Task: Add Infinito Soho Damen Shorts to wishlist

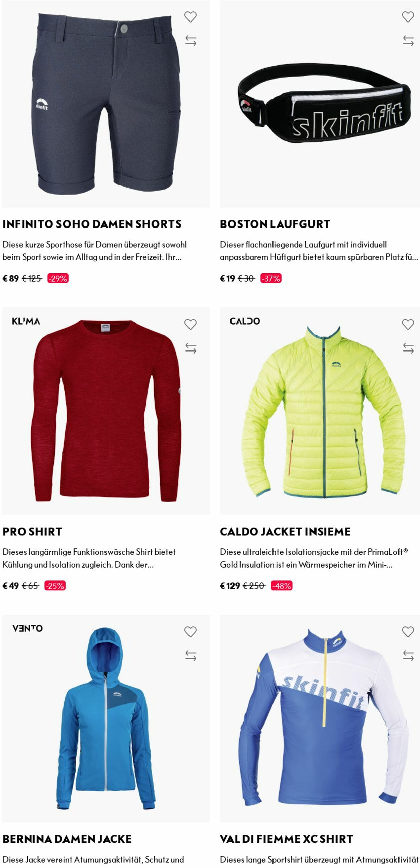Action: (190, 17)
